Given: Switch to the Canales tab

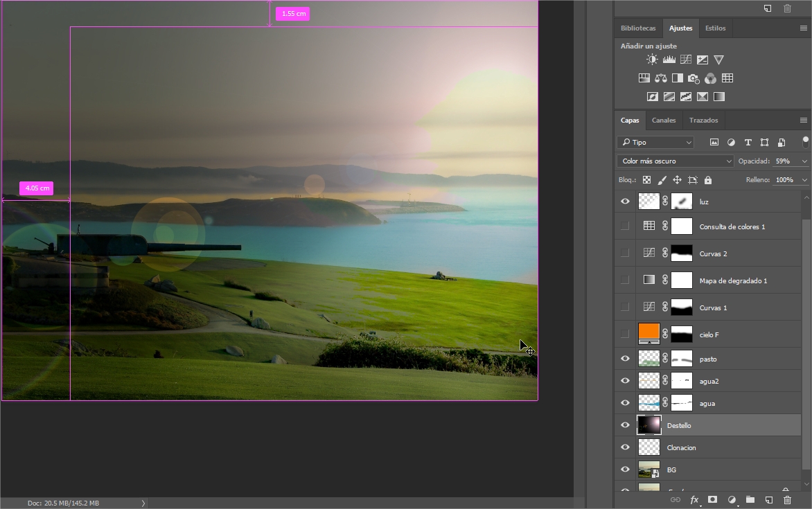Looking at the screenshot, I should click(663, 120).
